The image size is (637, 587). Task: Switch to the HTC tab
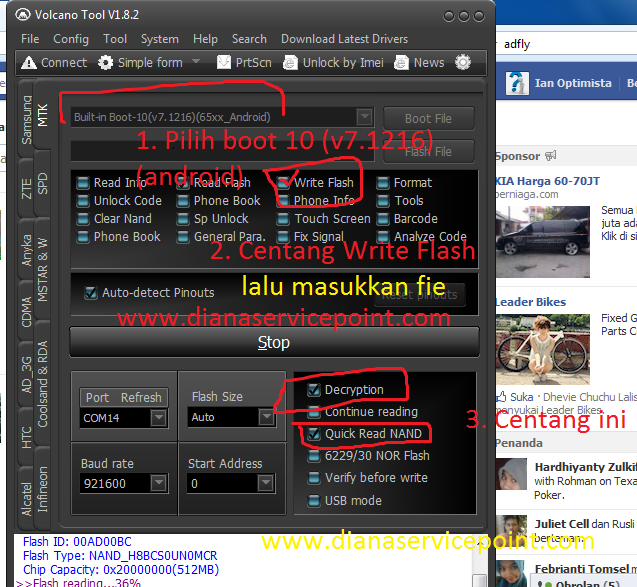(26, 437)
